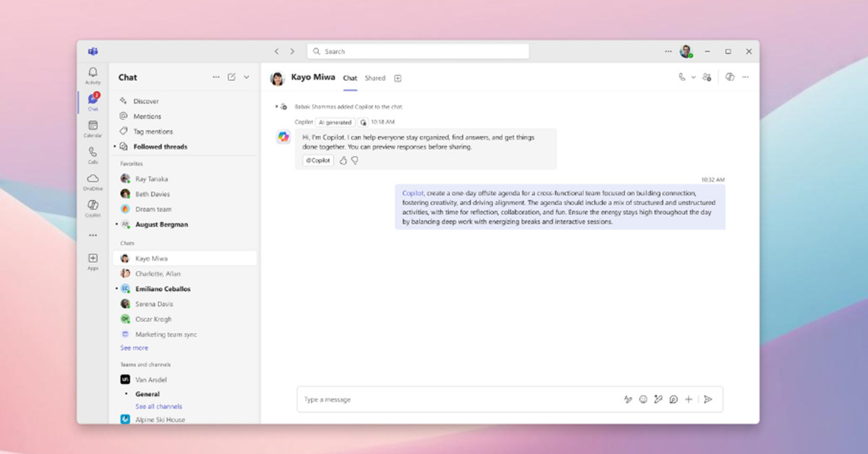Insert an emoji in the message box
Screen dimensions: 868x454
643,399
